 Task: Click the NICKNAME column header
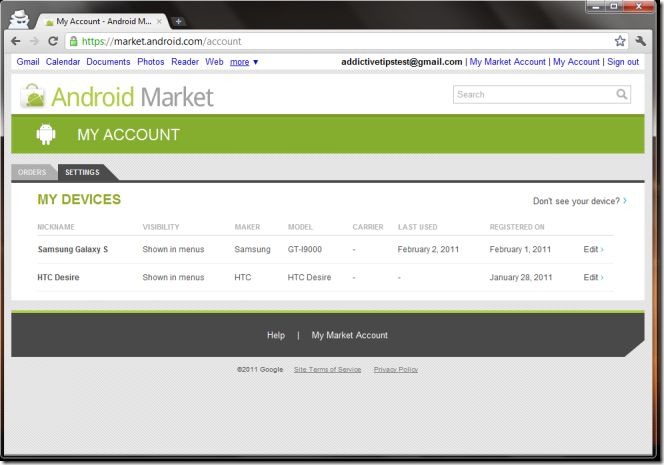coord(56,227)
